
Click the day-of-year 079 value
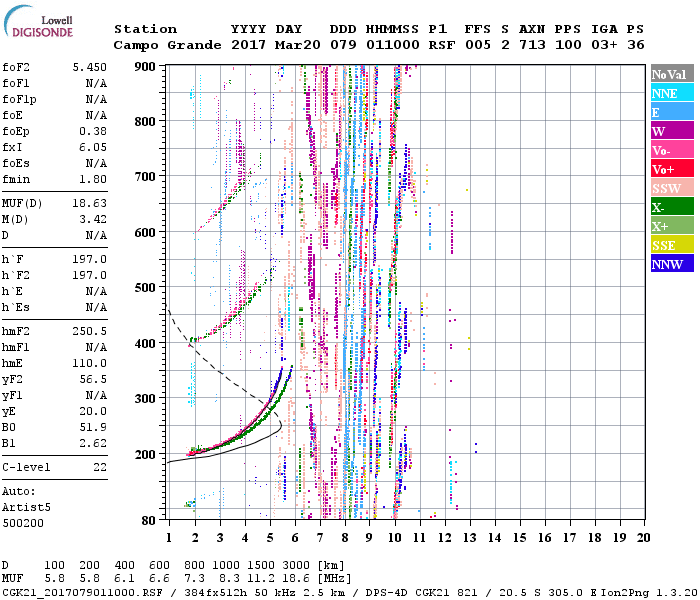coord(343,45)
